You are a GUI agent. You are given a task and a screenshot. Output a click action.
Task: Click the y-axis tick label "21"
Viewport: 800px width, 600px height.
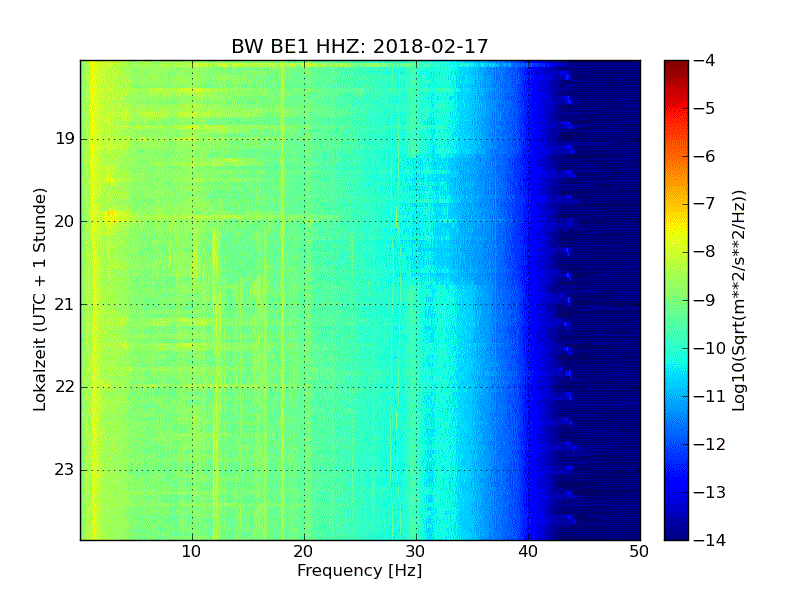pyautogui.click(x=65, y=305)
